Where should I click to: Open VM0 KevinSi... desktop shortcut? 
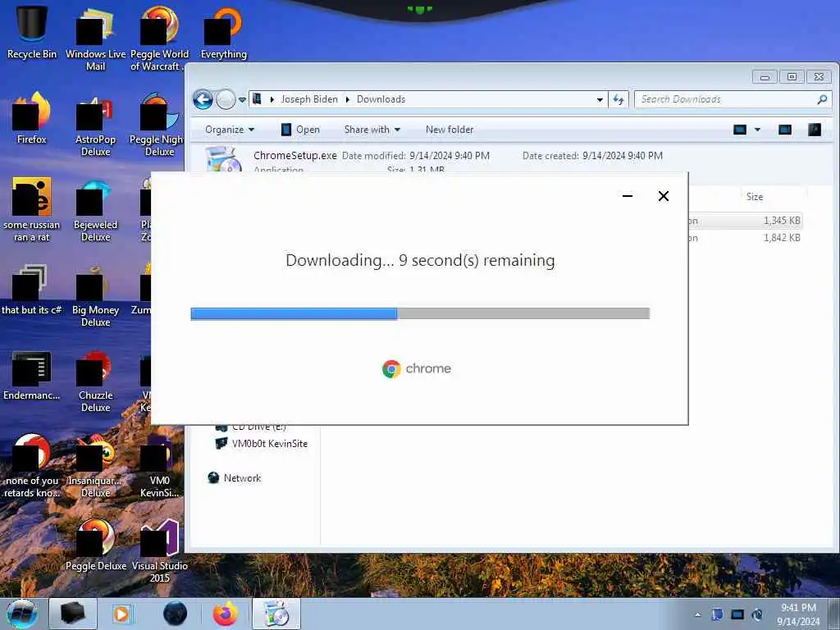click(x=160, y=466)
